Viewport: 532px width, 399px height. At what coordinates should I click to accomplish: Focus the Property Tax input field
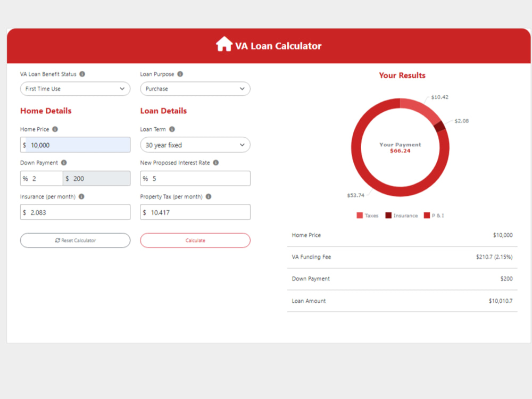(195, 212)
